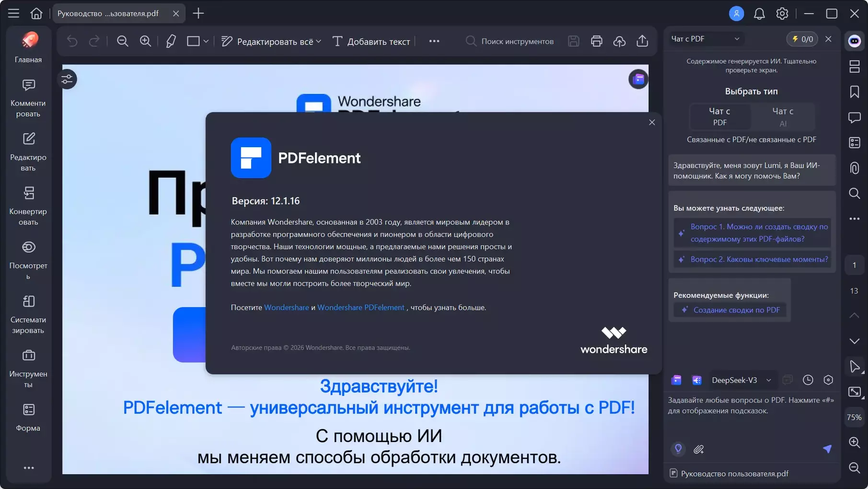The height and width of the screenshot is (489, 868).
Task: Toggle the lightbulb thinking mode in chat
Action: click(x=678, y=449)
